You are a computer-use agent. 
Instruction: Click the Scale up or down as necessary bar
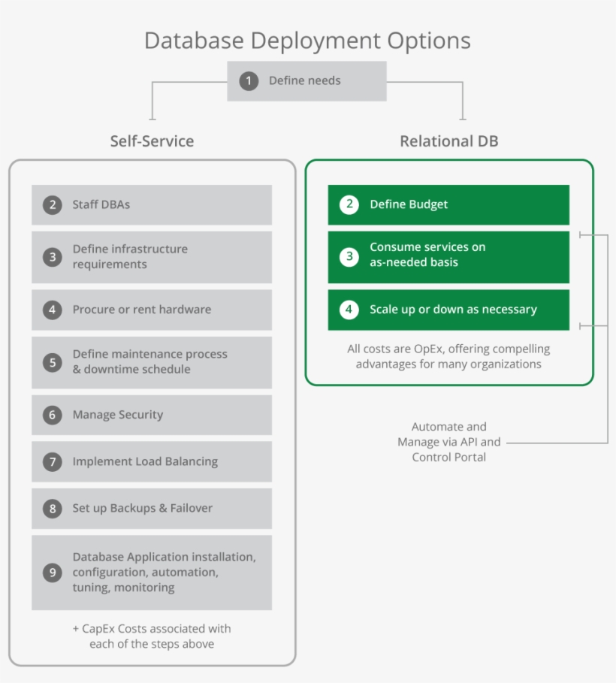pyautogui.click(x=448, y=309)
